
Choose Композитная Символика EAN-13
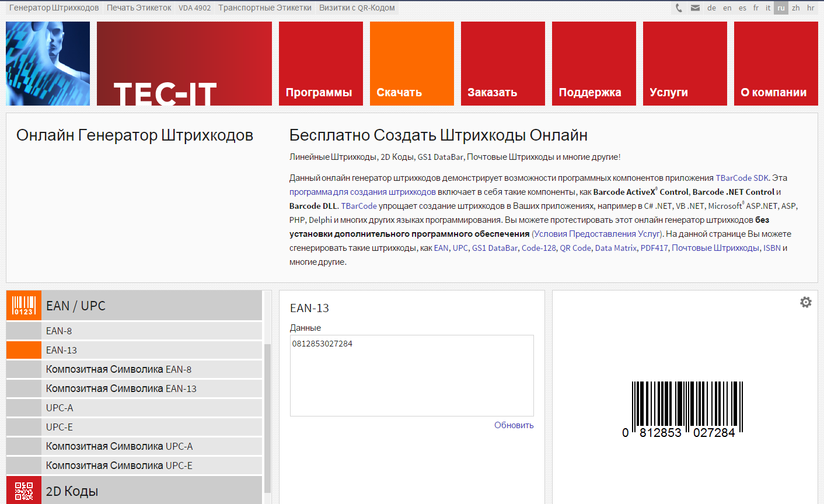pos(121,388)
